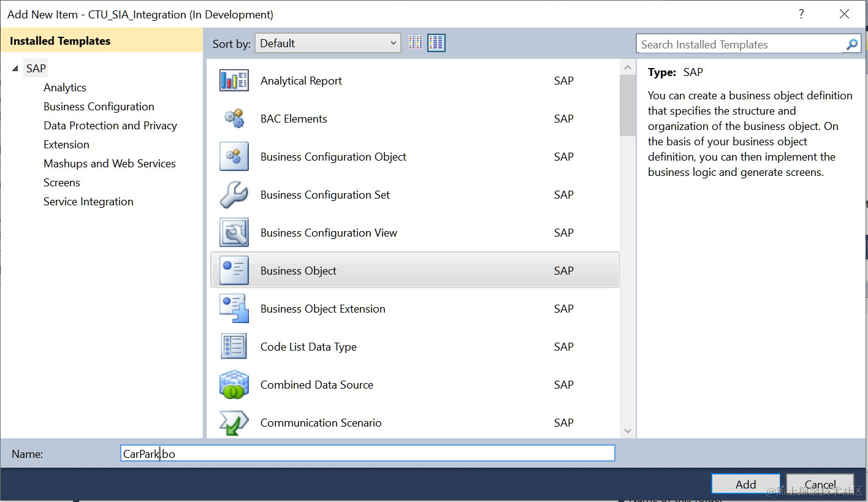Switch to medium icons list view

pyautogui.click(x=436, y=43)
